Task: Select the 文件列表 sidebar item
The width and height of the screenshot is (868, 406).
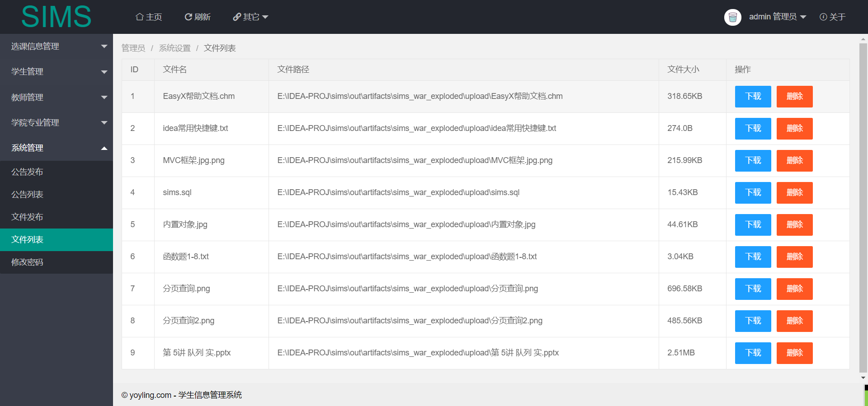Action: click(x=57, y=240)
